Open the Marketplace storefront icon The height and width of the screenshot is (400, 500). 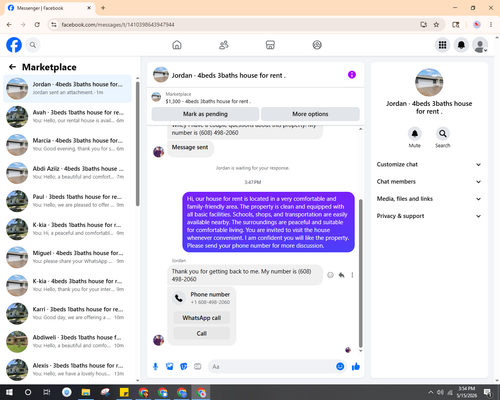pos(270,45)
